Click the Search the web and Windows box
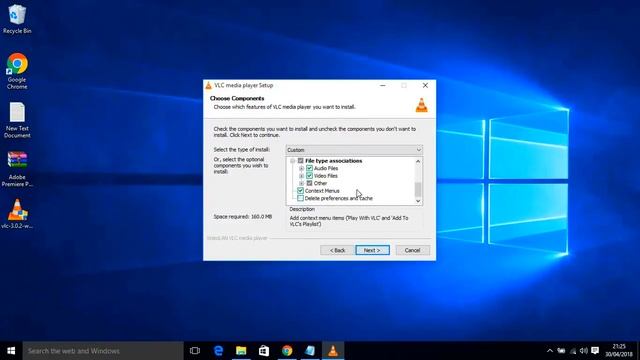 [103, 351]
